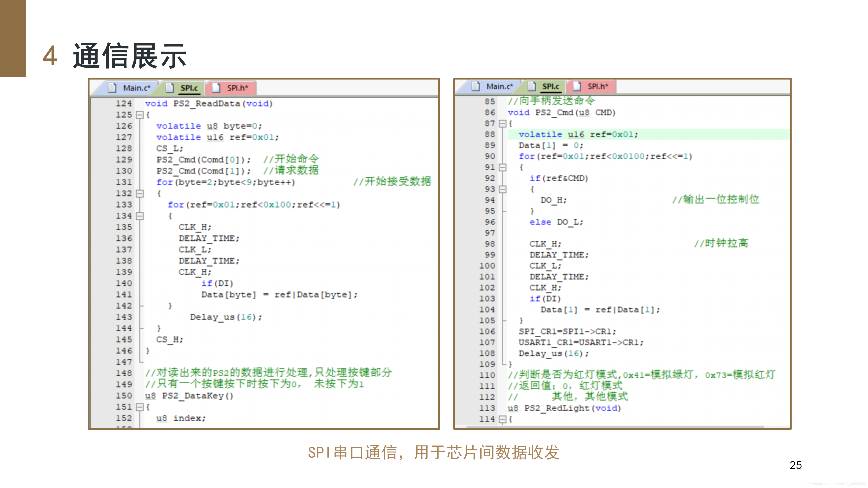Screen dimensions: 868x488
Task: Click line 145 CS_H statement
Action: tap(170, 340)
